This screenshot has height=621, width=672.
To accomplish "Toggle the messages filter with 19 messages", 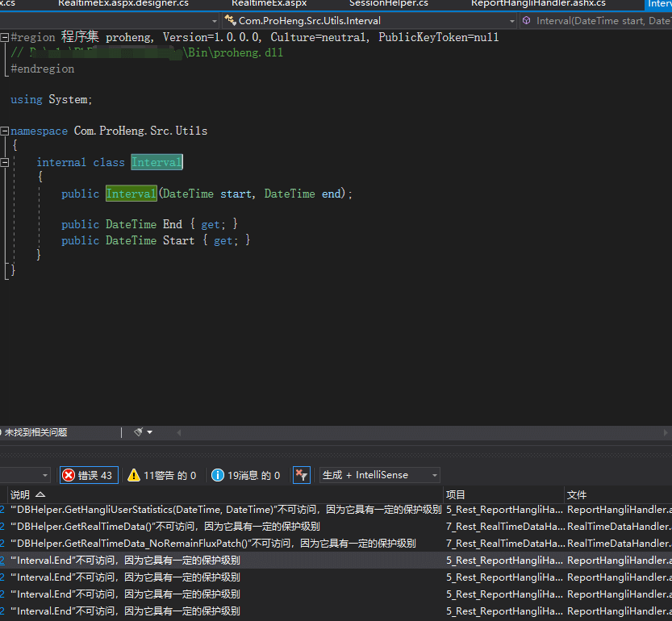I will [x=245, y=475].
